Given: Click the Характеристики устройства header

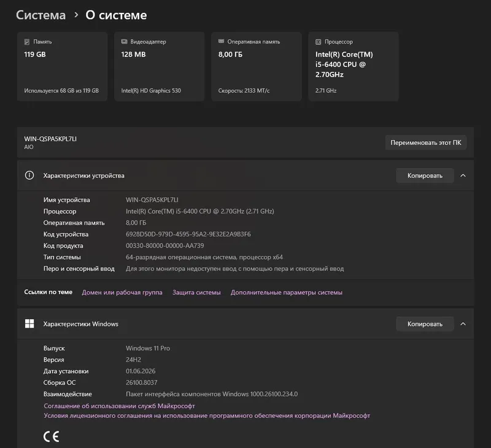Looking at the screenshot, I should 245,176.
